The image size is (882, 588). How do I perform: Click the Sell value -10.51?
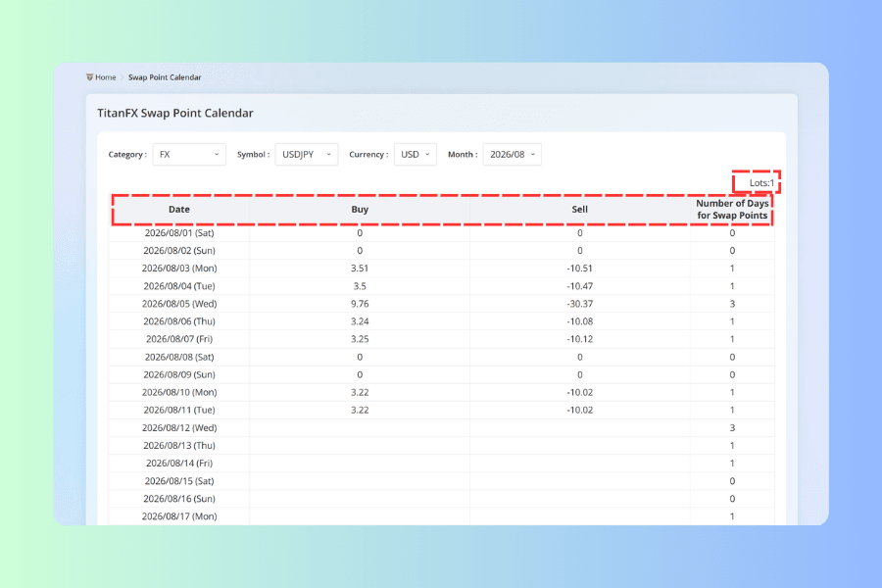tap(579, 269)
